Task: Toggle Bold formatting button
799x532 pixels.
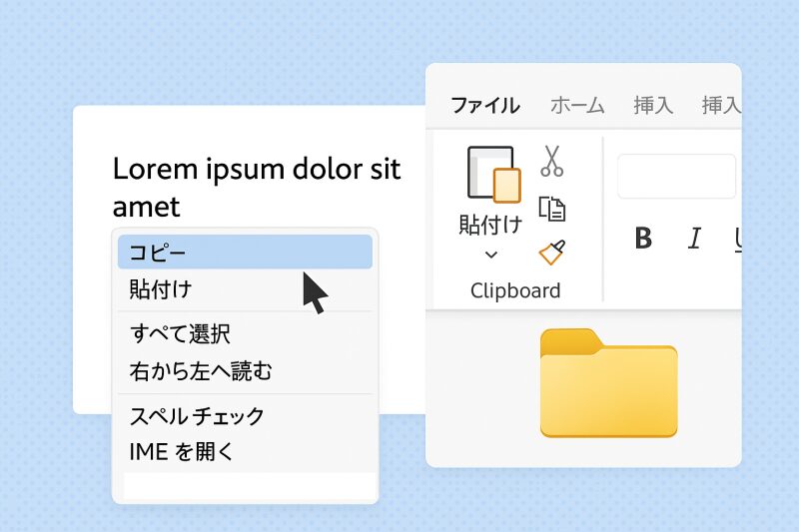Action: [643, 238]
